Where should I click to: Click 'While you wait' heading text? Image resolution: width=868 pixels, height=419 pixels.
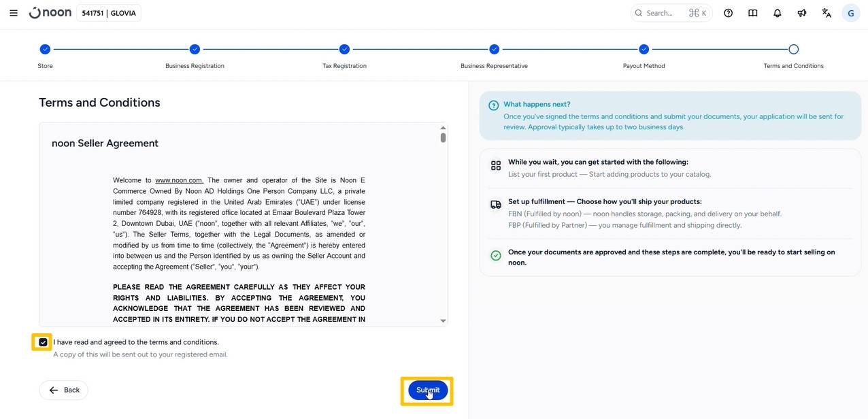tap(598, 162)
